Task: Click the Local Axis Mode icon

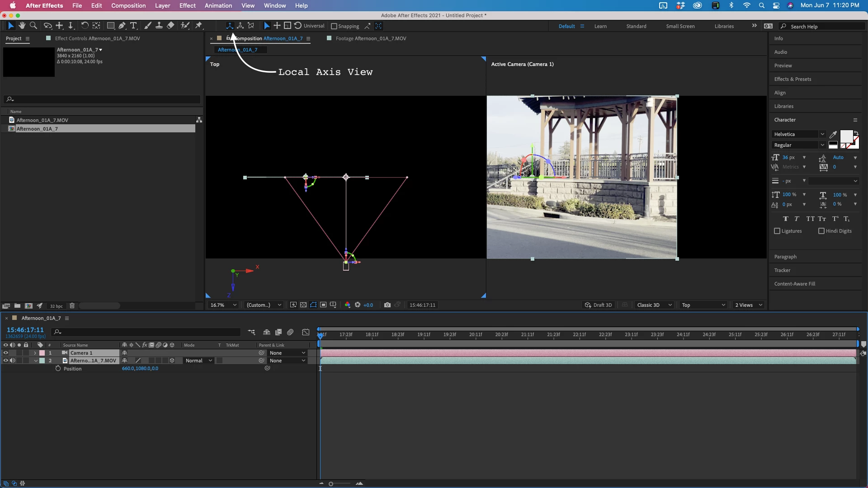Action: coord(230,26)
